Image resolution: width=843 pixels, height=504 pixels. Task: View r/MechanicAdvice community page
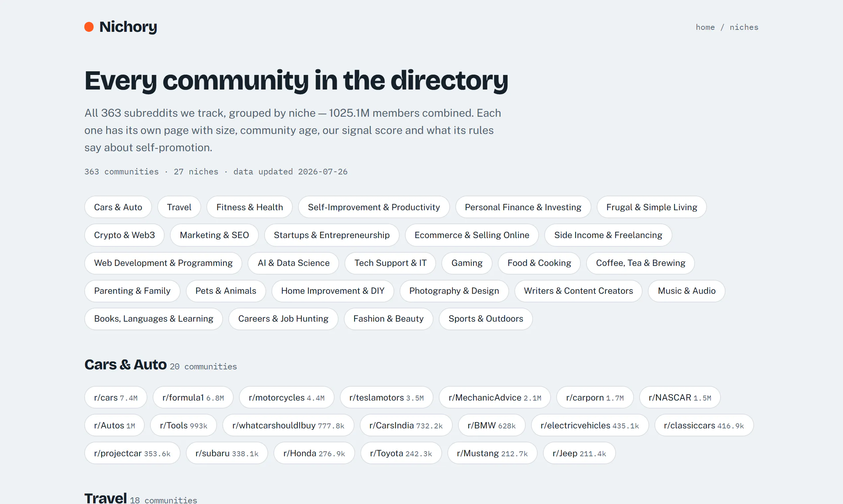click(494, 397)
